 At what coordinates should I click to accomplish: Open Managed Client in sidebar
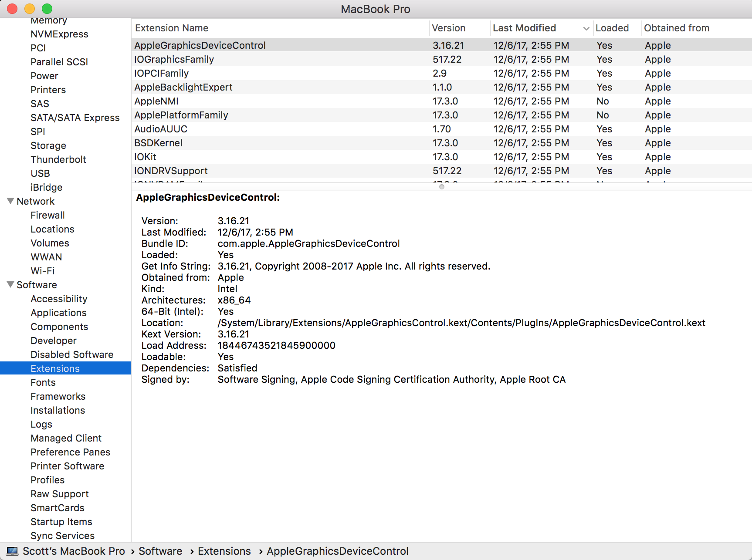pyautogui.click(x=66, y=438)
